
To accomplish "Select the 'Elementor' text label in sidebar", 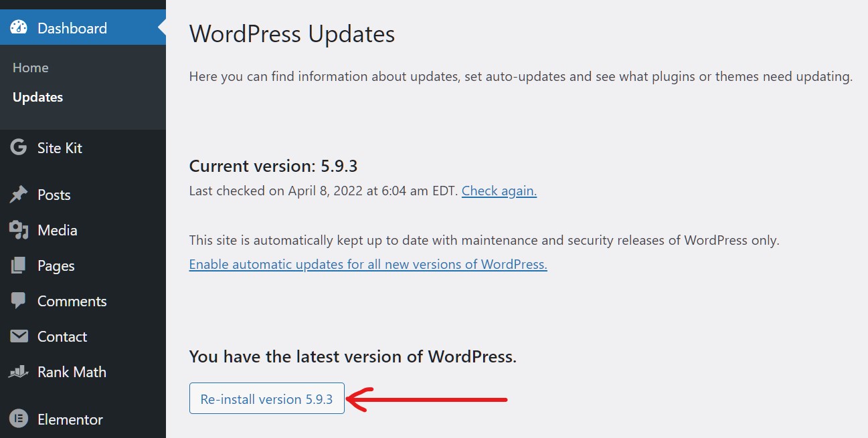I will pyautogui.click(x=70, y=419).
